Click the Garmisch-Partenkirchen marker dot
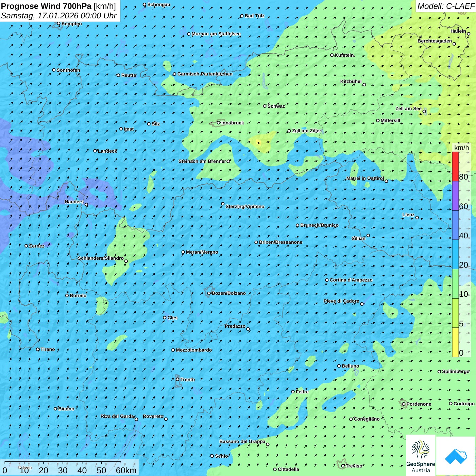 [174, 74]
